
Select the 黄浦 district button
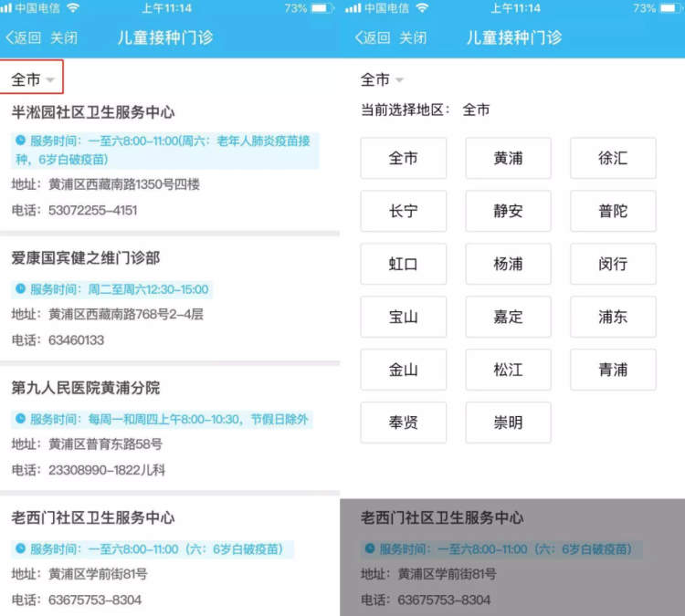[508, 158]
